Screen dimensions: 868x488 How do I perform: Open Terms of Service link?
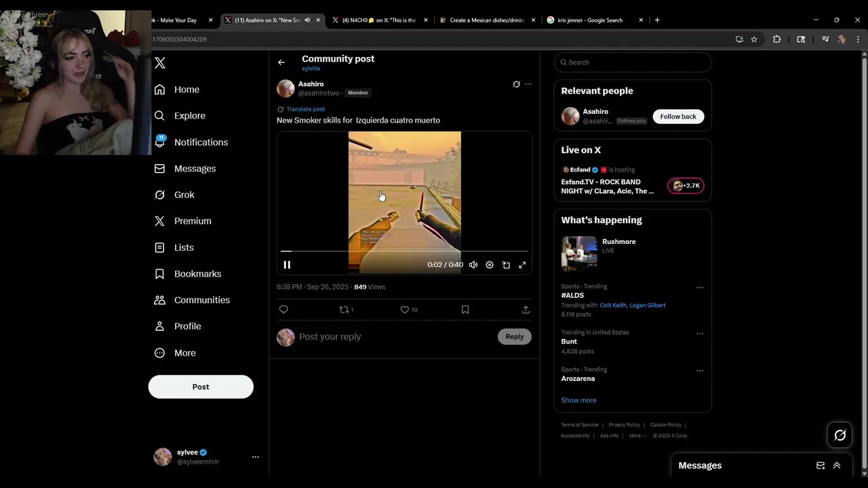click(580, 425)
